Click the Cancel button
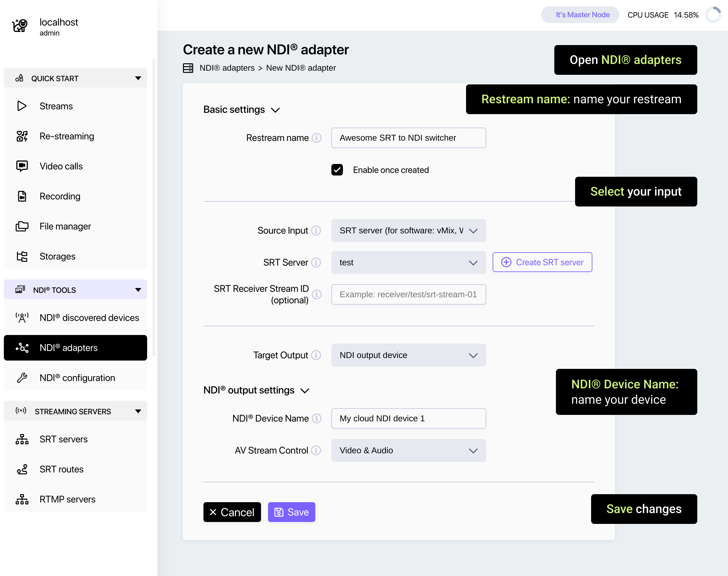The image size is (728, 576). pyautogui.click(x=232, y=512)
